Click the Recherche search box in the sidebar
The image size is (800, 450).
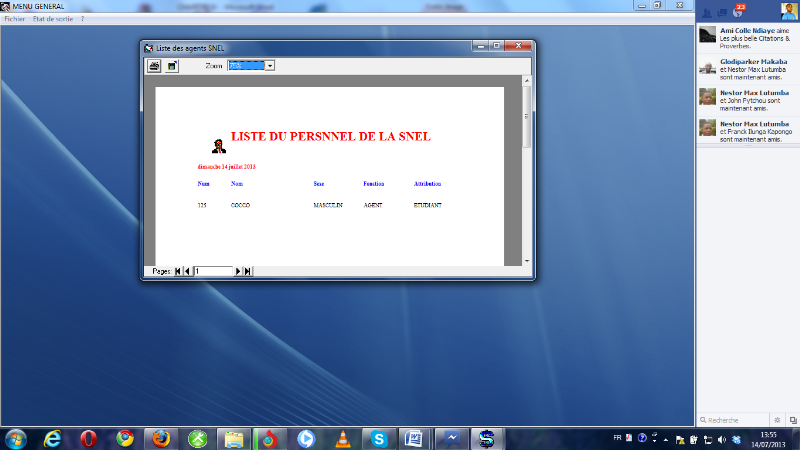734,420
